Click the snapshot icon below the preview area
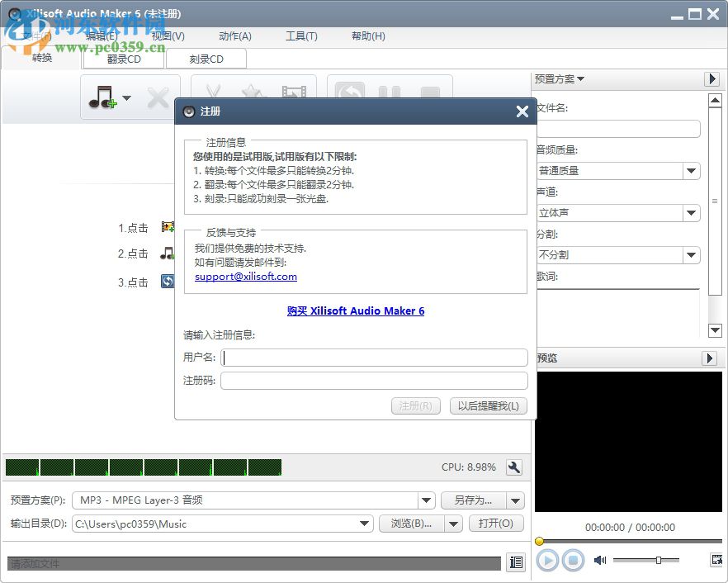The image size is (728, 583). point(715,559)
